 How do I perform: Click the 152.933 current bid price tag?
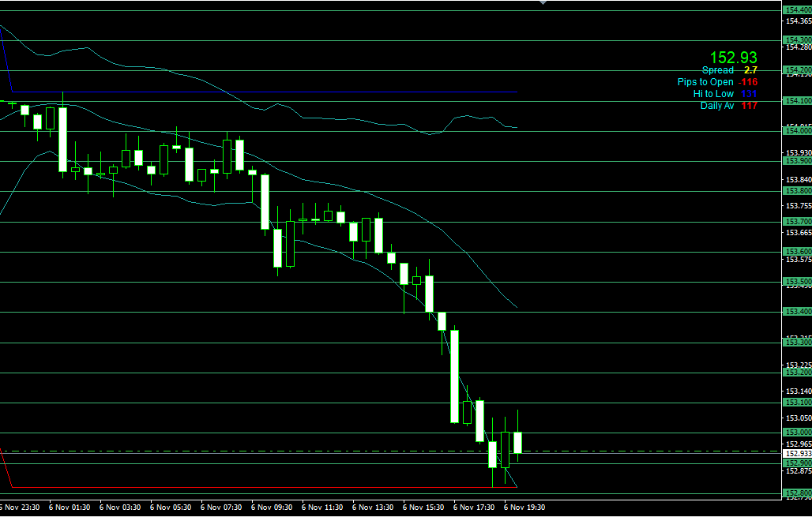coord(797,454)
